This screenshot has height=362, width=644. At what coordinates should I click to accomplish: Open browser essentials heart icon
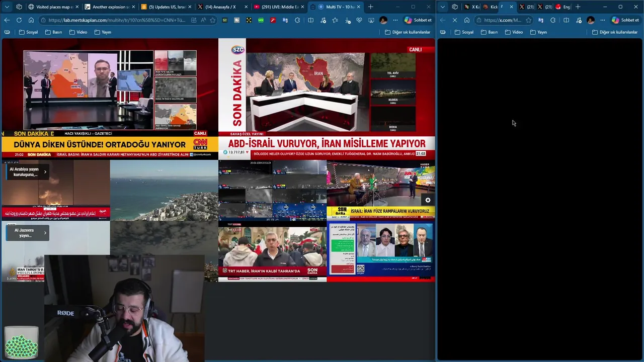[359, 20]
